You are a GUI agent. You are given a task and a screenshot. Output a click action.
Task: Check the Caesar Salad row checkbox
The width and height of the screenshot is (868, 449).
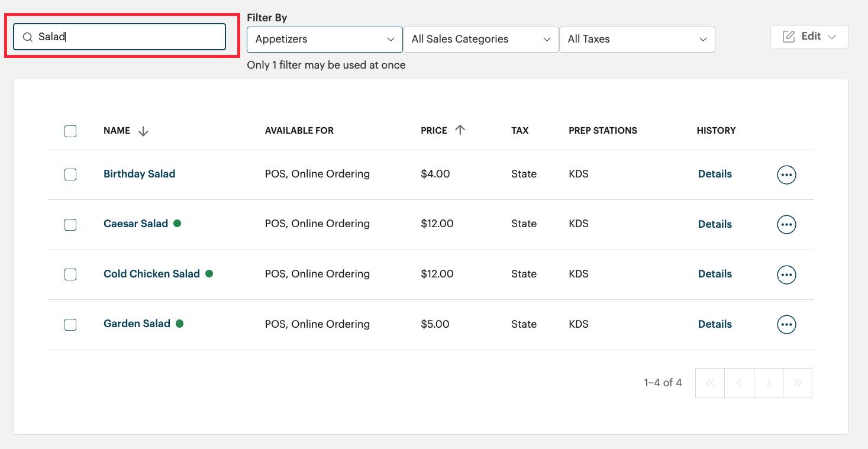(70, 224)
